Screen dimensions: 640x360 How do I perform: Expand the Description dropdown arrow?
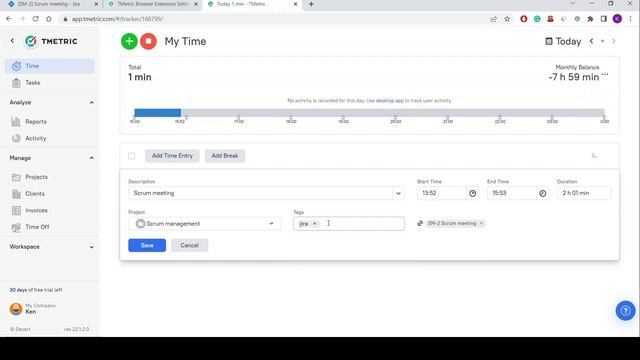(398, 193)
